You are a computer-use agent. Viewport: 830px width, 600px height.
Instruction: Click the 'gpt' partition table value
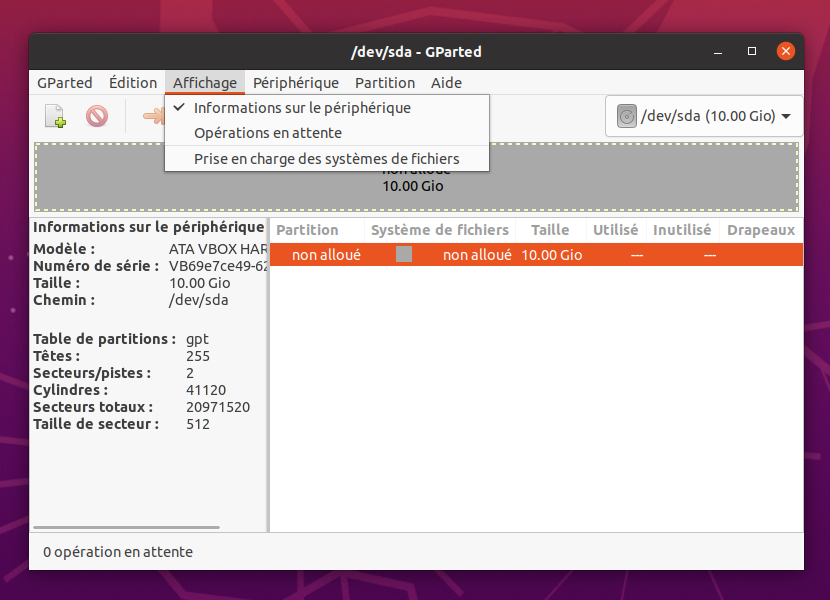coord(197,339)
